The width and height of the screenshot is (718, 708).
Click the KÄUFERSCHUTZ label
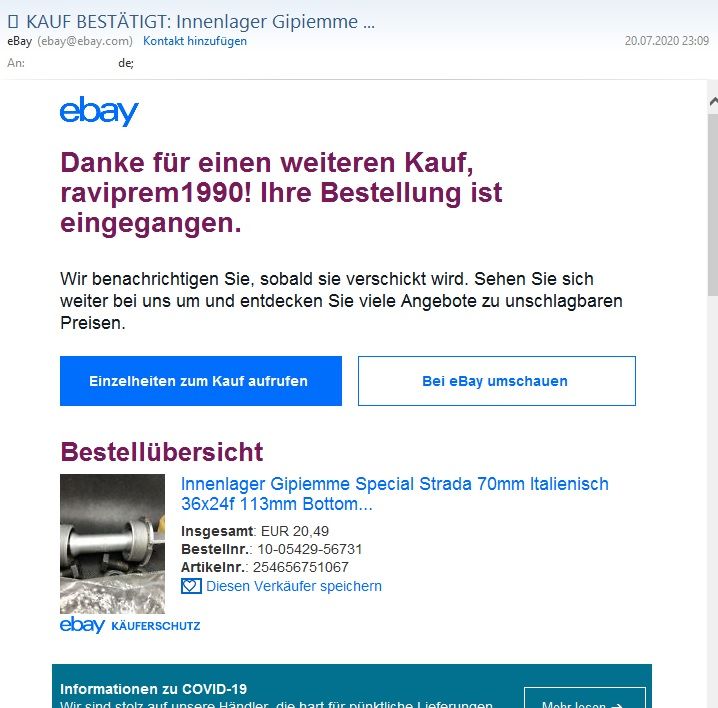point(156,626)
